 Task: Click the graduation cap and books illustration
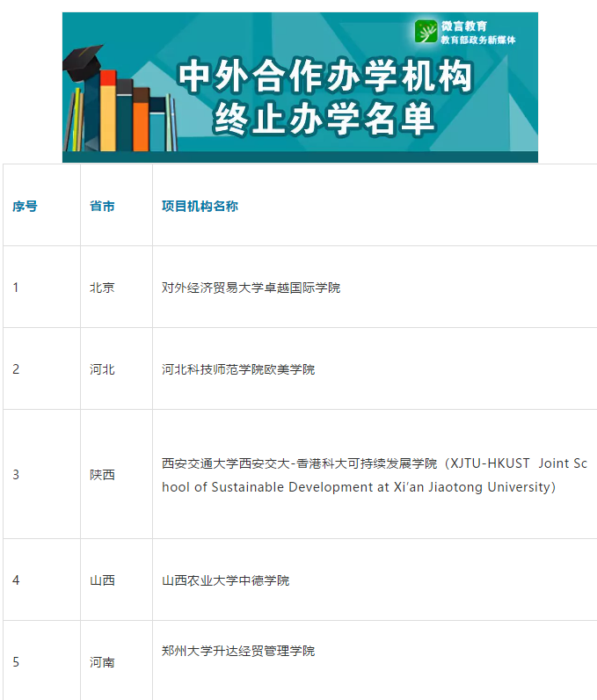pyautogui.click(x=120, y=98)
